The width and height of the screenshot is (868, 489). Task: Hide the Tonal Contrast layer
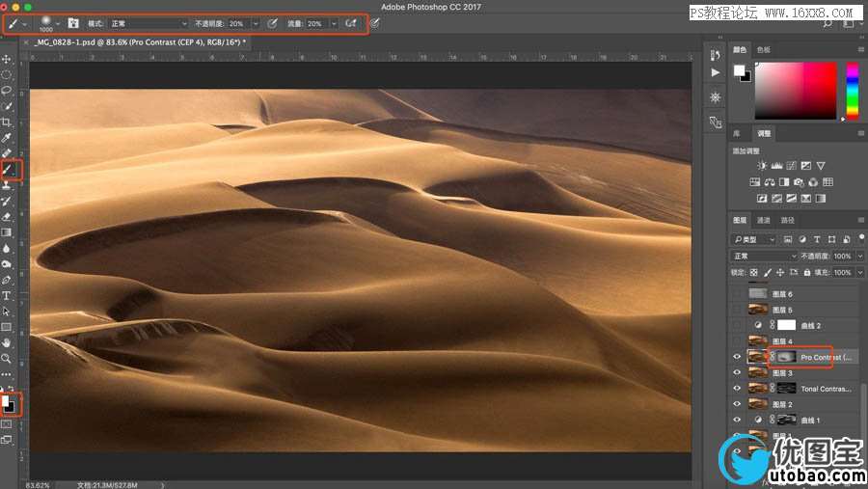pyautogui.click(x=737, y=388)
